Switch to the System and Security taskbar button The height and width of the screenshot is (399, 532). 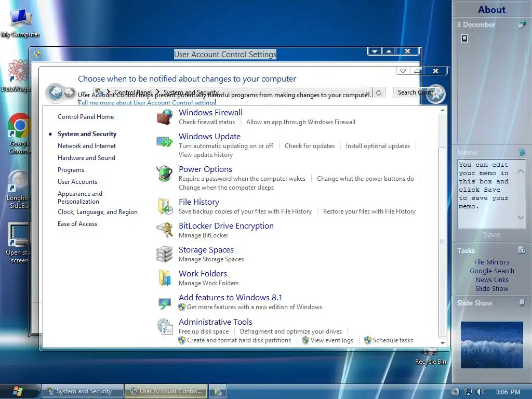tap(83, 391)
